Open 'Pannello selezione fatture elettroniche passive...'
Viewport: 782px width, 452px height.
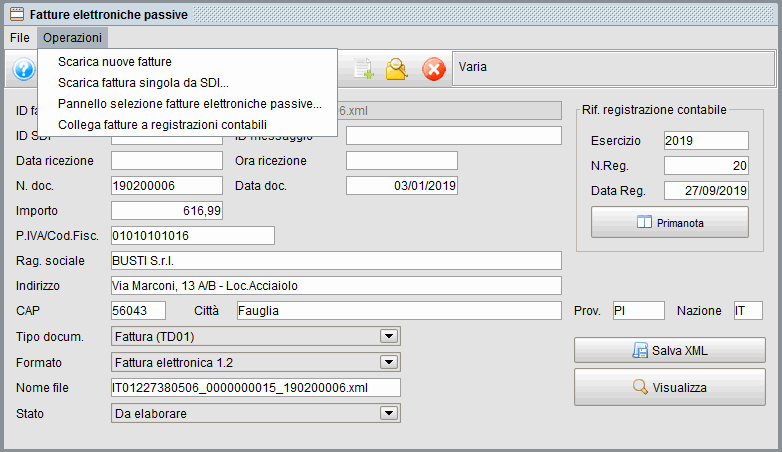189,103
